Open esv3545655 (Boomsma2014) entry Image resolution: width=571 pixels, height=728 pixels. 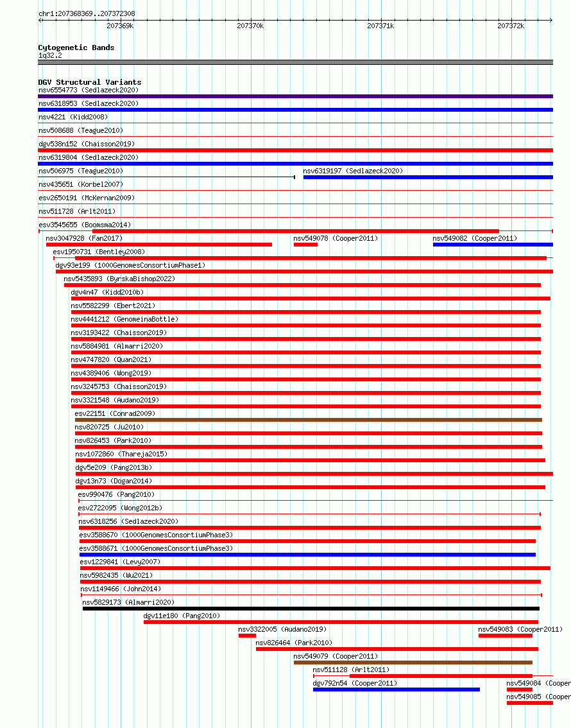pyautogui.click(x=85, y=225)
